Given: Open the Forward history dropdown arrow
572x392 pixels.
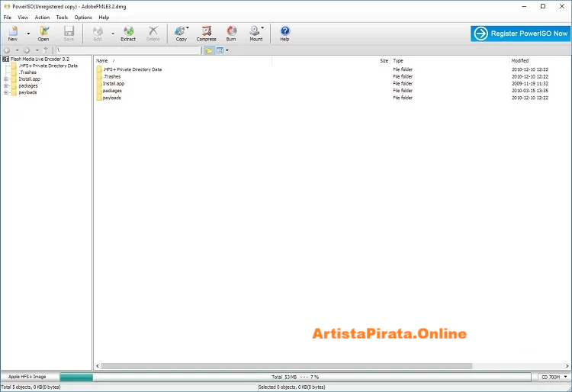Looking at the screenshot, I should tap(37, 50).
